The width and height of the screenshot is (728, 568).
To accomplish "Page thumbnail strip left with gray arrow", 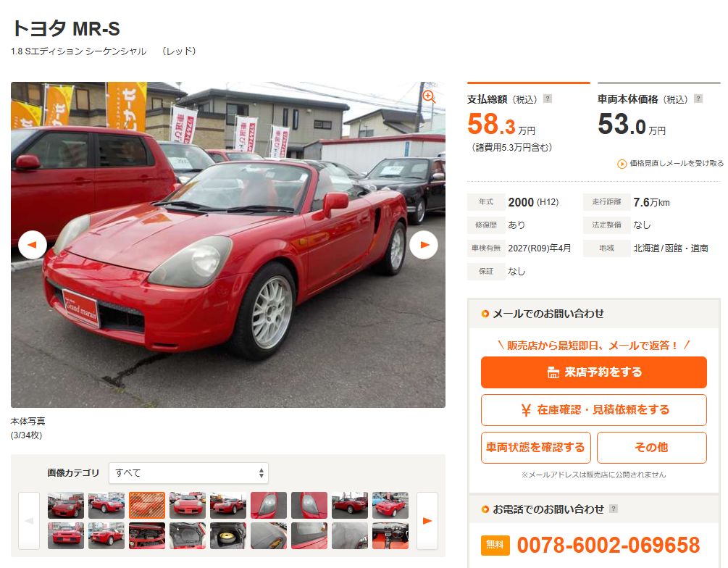I will click(29, 521).
